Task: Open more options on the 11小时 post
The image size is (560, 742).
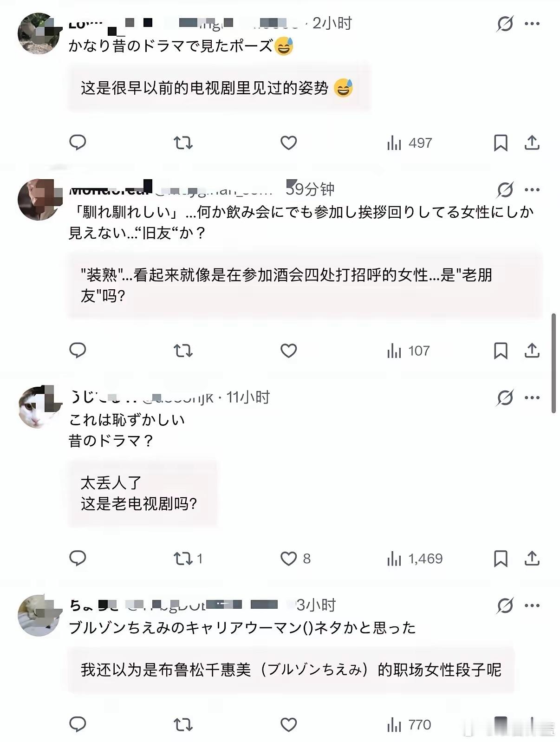Action: (x=532, y=397)
